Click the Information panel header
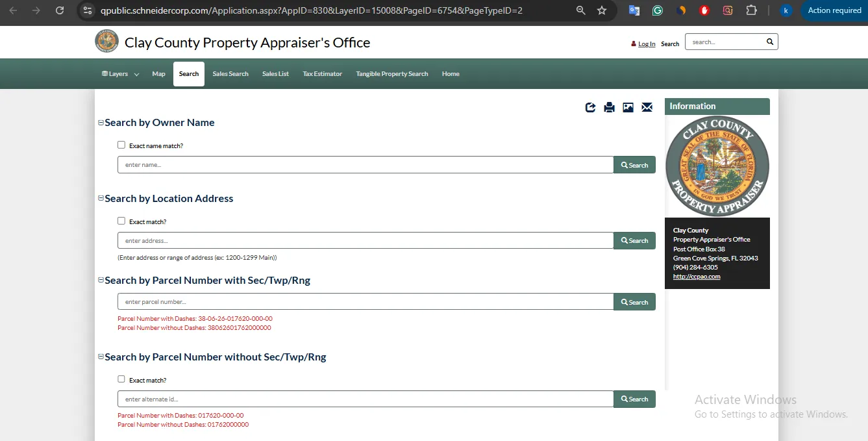 [717, 107]
